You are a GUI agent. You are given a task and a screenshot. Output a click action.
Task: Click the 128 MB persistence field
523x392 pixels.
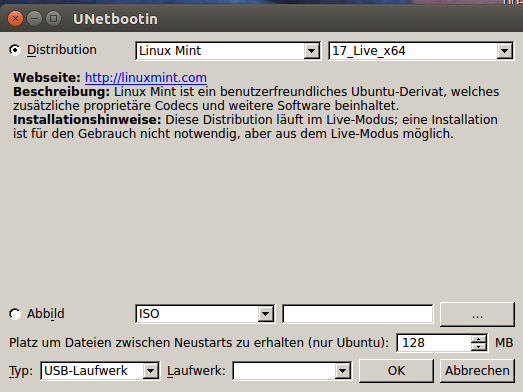tap(434, 343)
